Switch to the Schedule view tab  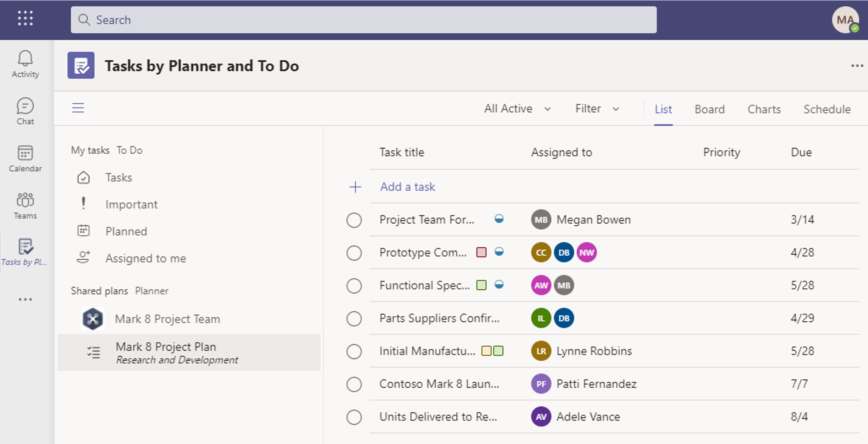click(x=827, y=107)
